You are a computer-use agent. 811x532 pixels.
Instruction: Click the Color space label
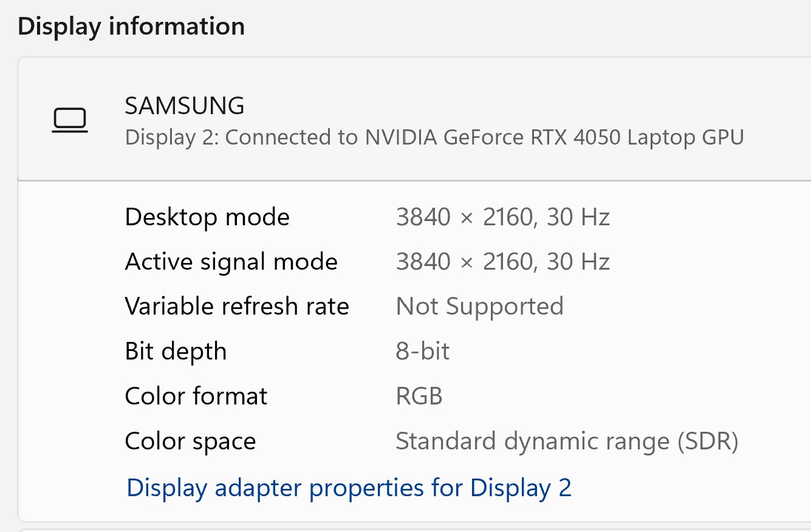pos(190,441)
